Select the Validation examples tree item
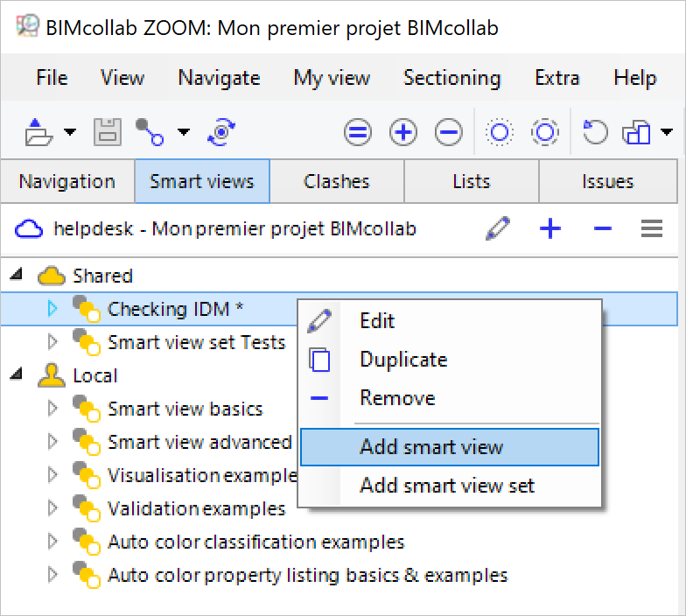 point(196,508)
